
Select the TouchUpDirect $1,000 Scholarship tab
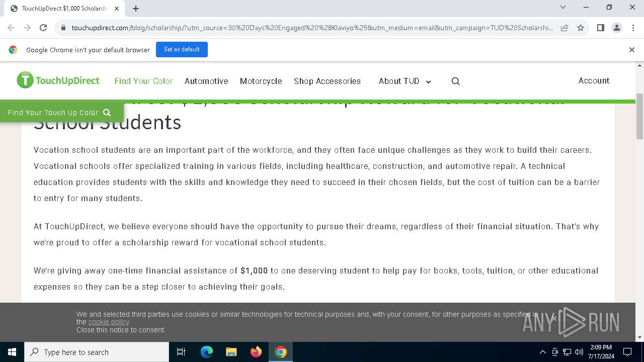coord(64,9)
